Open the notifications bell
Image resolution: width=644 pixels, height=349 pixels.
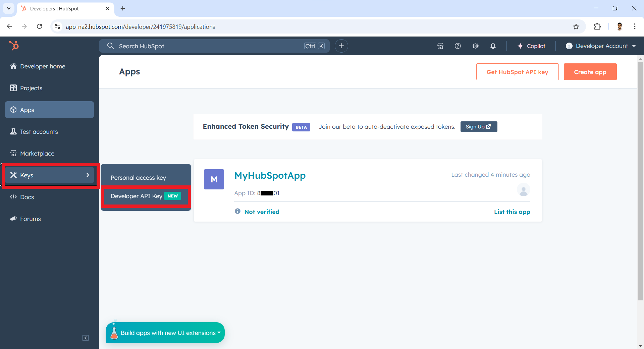tap(493, 46)
